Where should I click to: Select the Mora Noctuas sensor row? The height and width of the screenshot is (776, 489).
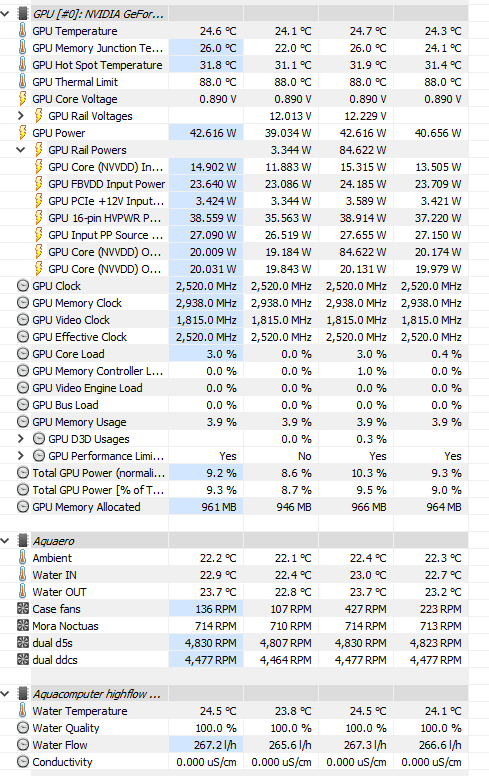(243, 626)
